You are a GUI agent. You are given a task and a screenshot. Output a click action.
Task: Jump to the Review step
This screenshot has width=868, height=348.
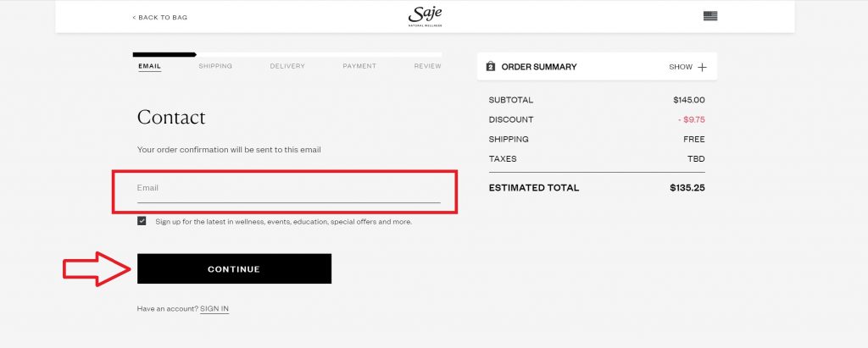pyautogui.click(x=427, y=66)
